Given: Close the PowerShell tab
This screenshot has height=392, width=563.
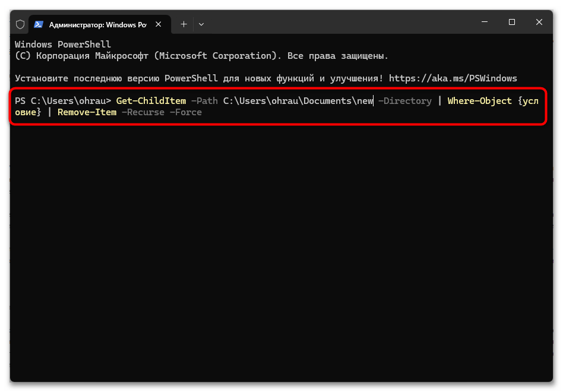Looking at the screenshot, I should pyautogui.click(x=159, y=24).
